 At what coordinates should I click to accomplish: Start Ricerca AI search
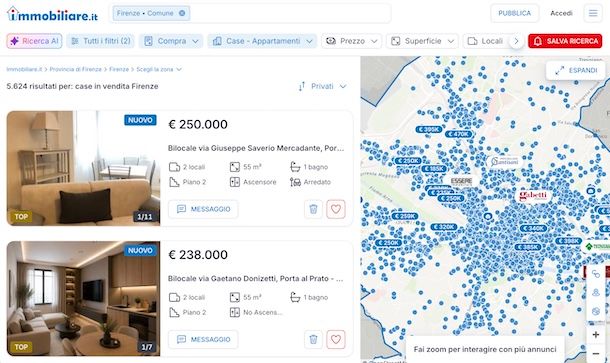point(34,41)
